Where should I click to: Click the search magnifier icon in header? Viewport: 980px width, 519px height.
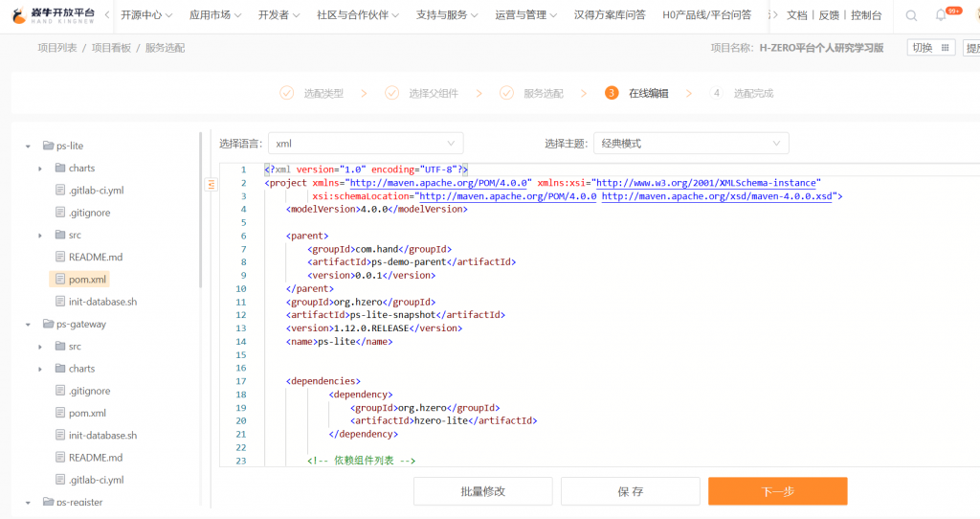tap(911, 15)
